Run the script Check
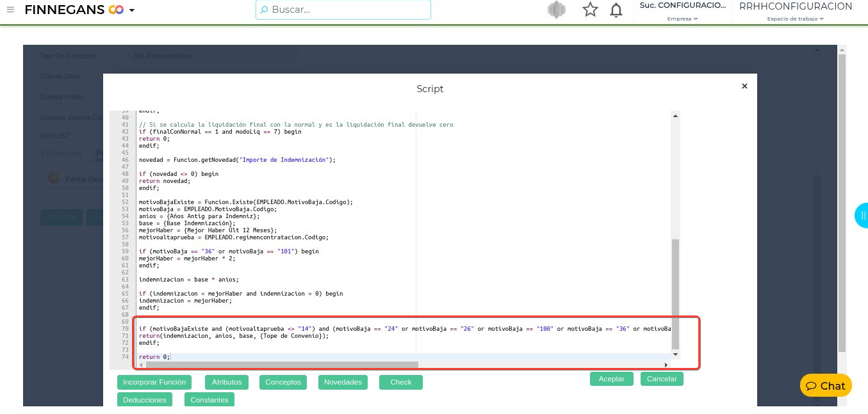Image resolution: width=868 pixels, height=414 pixels. pyautogui.click(x=400, y=382)
